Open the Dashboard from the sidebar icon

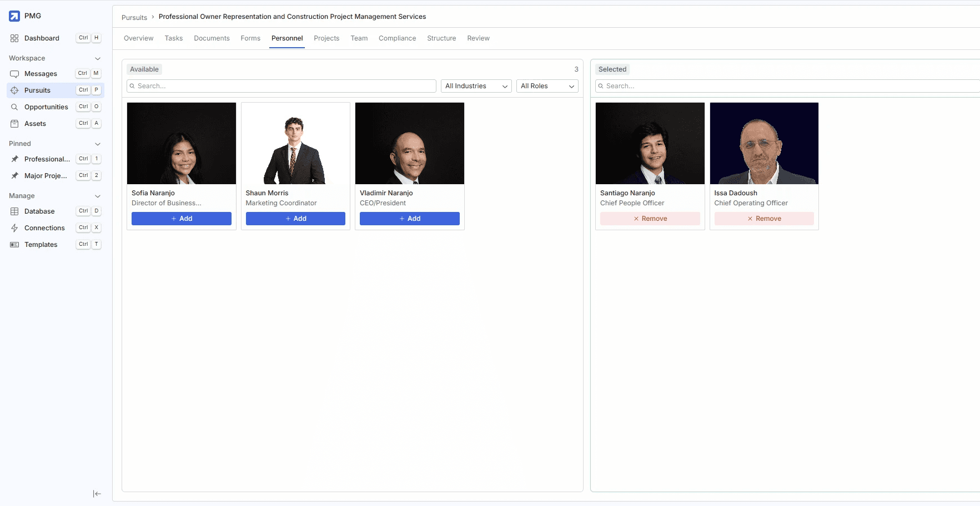14,38
